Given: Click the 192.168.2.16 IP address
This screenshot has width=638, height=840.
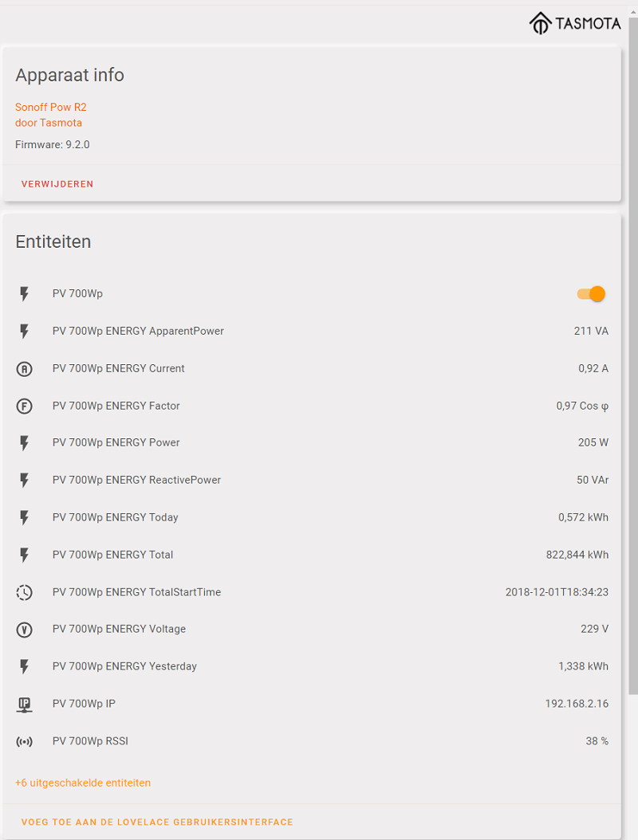Looking at the screenshot, I should pos(577,704).
